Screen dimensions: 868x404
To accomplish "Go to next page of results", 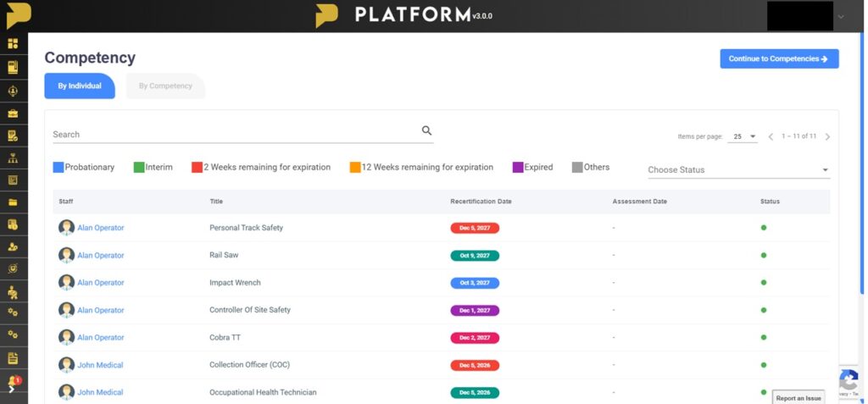I will (x=827, y=136).
